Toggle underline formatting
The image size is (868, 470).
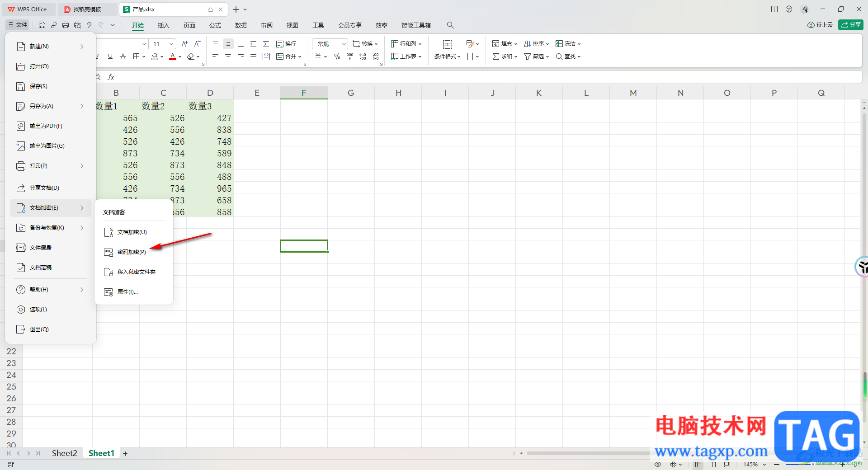(110, 56)
